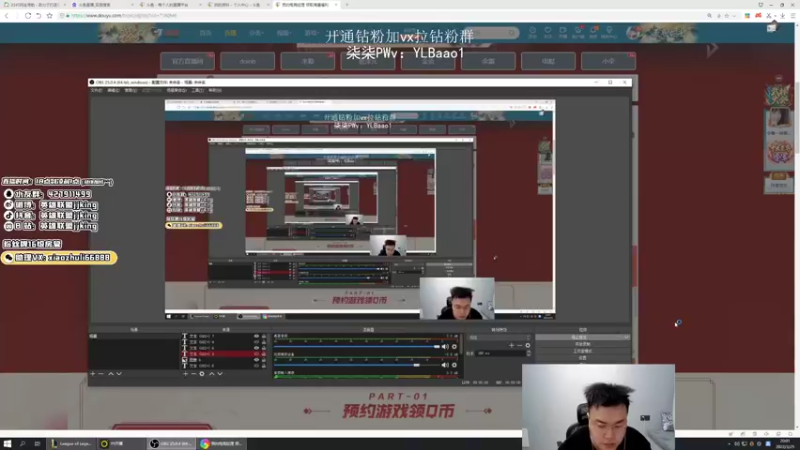Add a new source in OBS Sources panel
Image resolution: width=800 pixels, height=450 pixels.
click(x=185, y=374)
